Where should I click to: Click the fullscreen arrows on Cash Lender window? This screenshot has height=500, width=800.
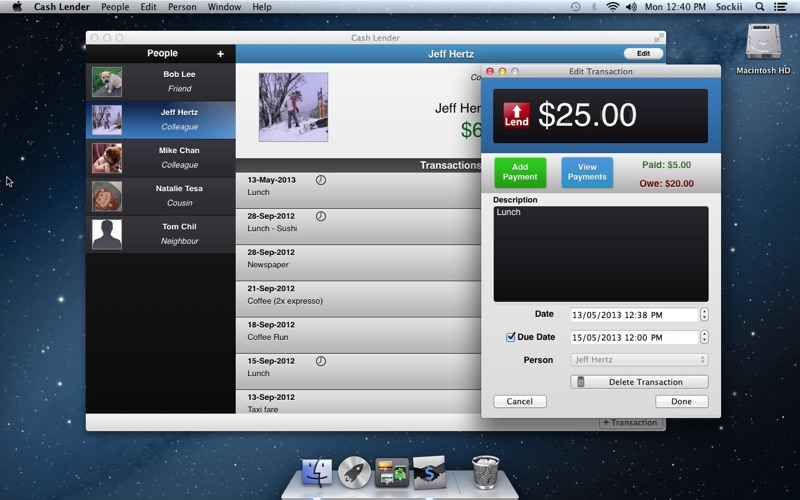(659, 37)
